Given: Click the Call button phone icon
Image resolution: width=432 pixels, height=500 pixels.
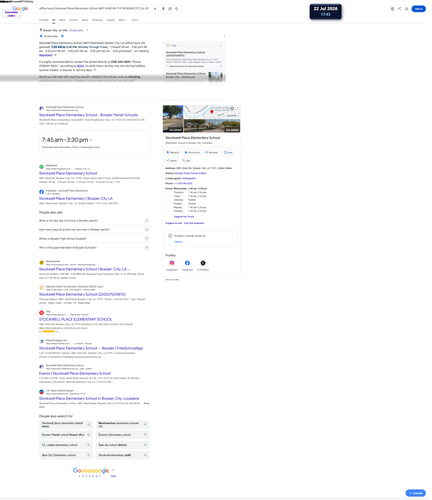Looking at the screenshot, I should 186,160.
